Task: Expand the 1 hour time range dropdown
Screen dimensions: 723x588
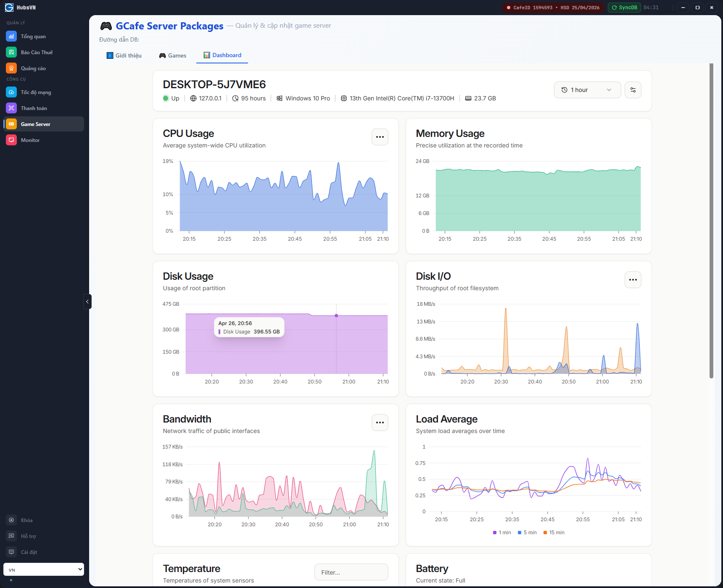Action: [587, 90]
